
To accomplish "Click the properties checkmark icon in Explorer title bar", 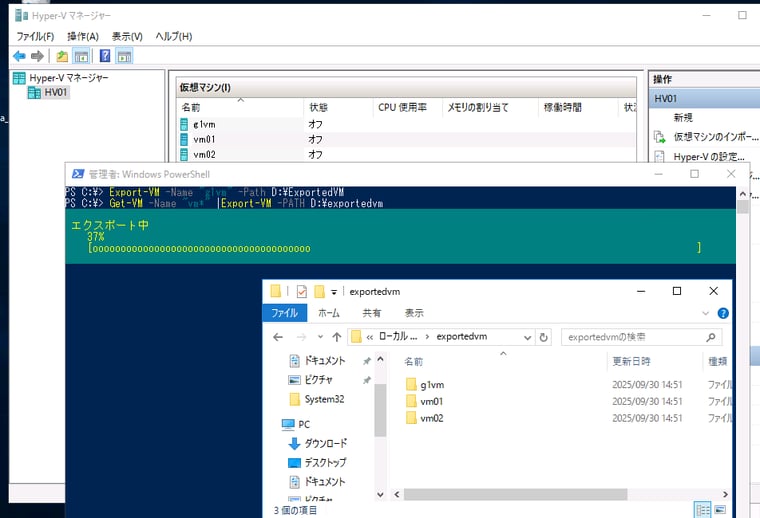I will tap(301, 291).
